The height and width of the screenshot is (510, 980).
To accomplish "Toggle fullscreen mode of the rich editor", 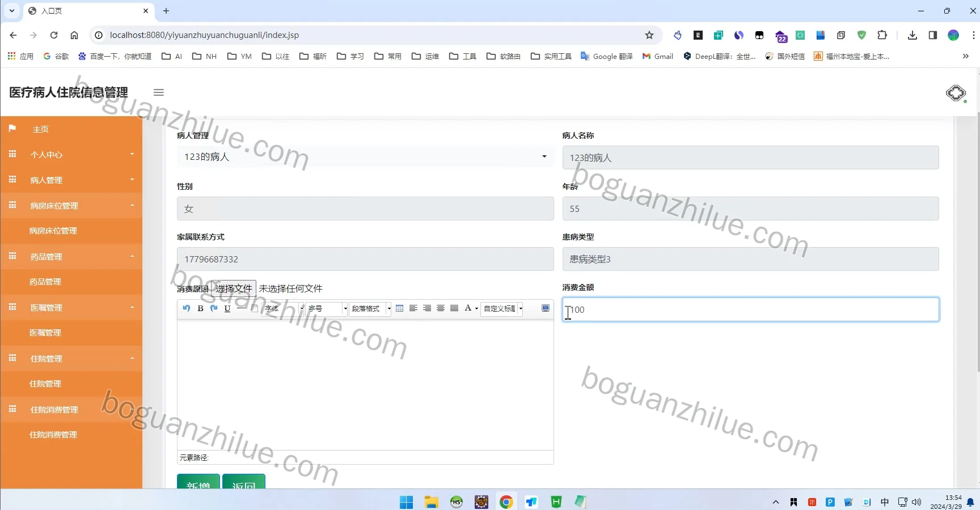I will point(546,308).
